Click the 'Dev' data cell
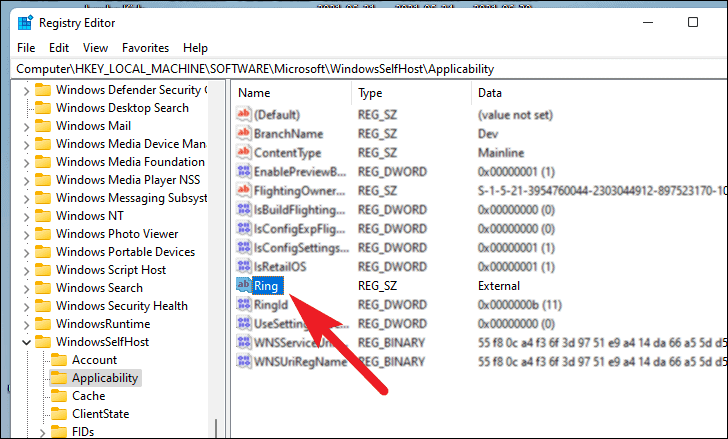728x439 pixels. click(488, 134)
